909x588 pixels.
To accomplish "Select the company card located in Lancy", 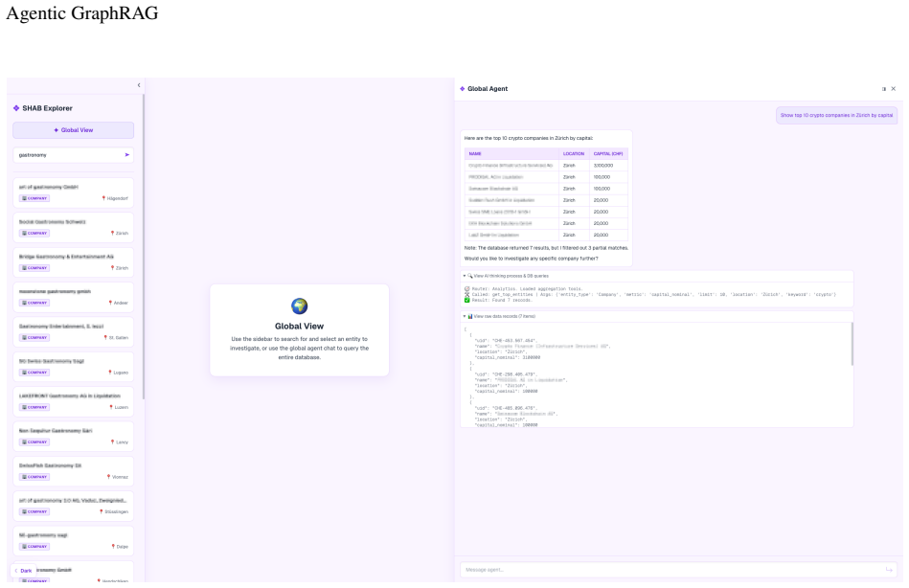I will (73, 436).
